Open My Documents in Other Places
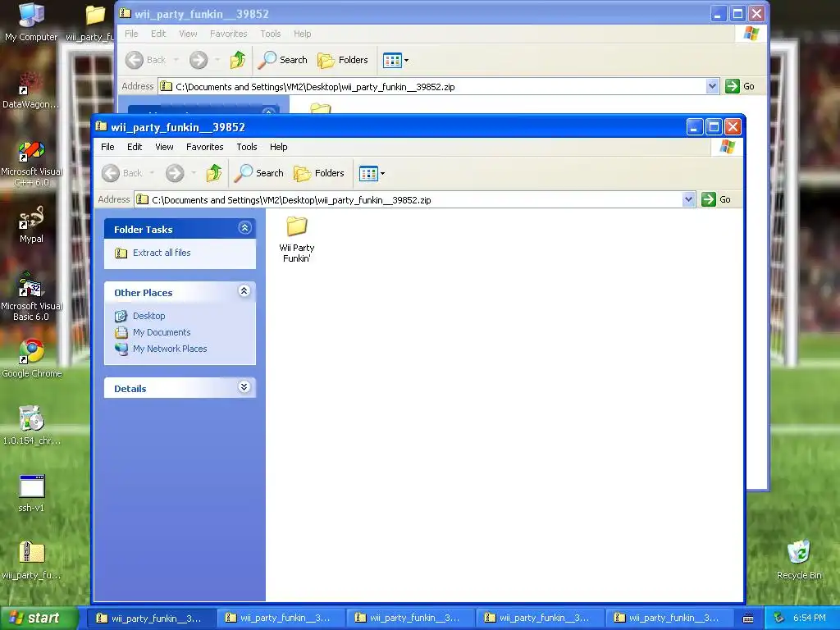Viewport: 840px width, 630px height. click(162, 332)
